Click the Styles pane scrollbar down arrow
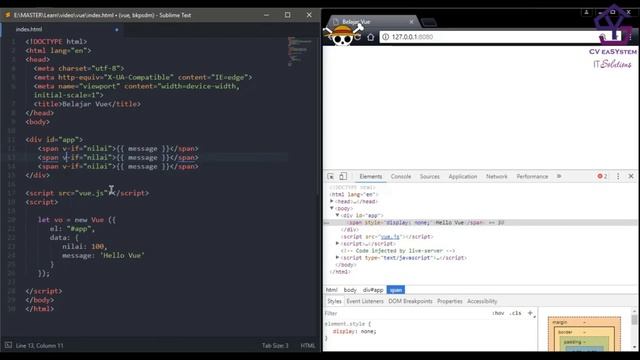This screenshot has width=640, height=360. point(634,347)
